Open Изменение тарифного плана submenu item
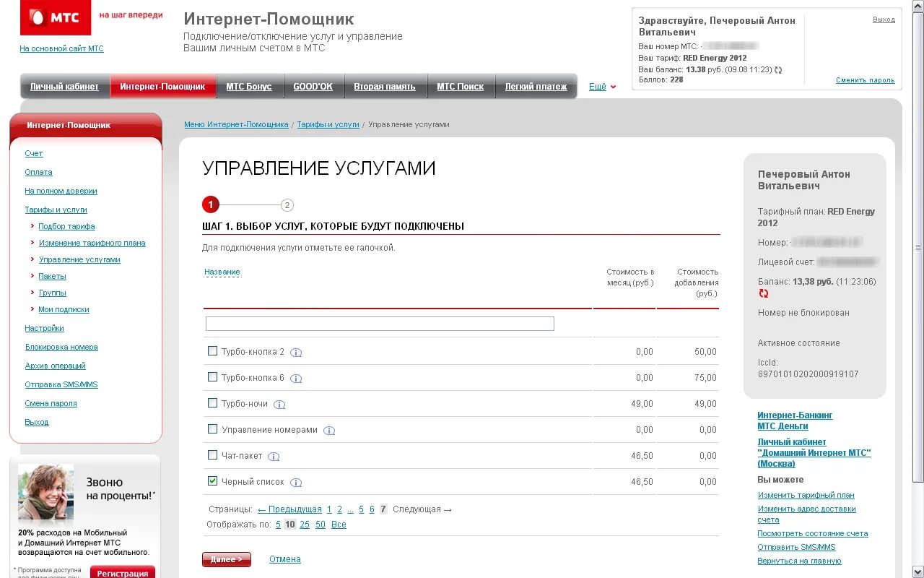Image resolution: width=924 pixels, height=578 pixels. pos(92,243)
